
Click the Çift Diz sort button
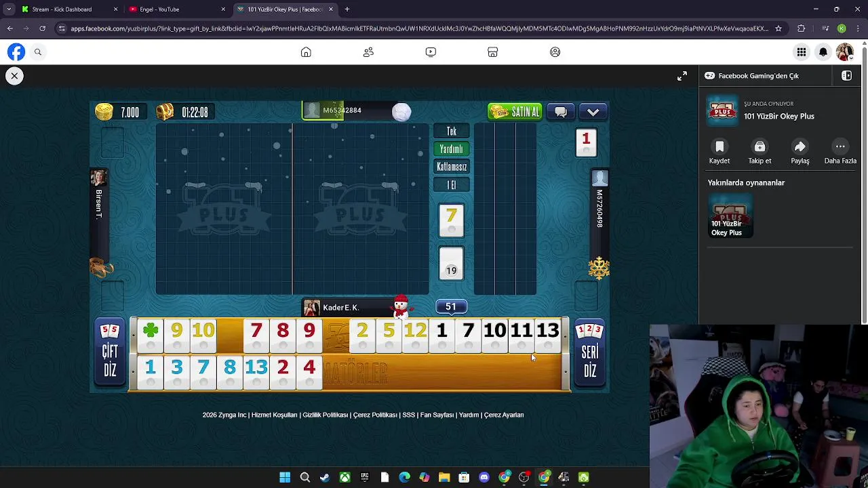click(x=110, y=352)
